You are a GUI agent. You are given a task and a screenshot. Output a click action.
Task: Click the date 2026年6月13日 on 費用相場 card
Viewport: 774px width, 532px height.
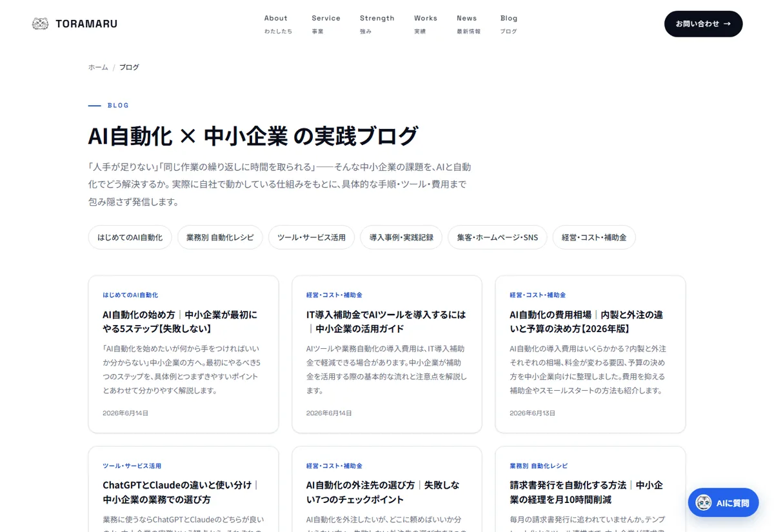pyautogui.click(x=532, y=413)
